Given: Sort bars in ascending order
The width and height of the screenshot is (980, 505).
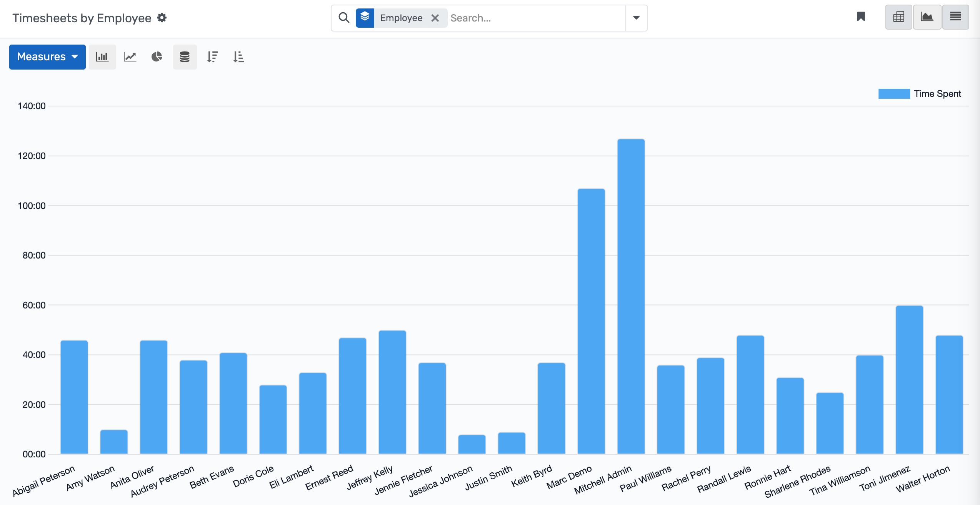Looking at the screenshot, I should (238, 57).
